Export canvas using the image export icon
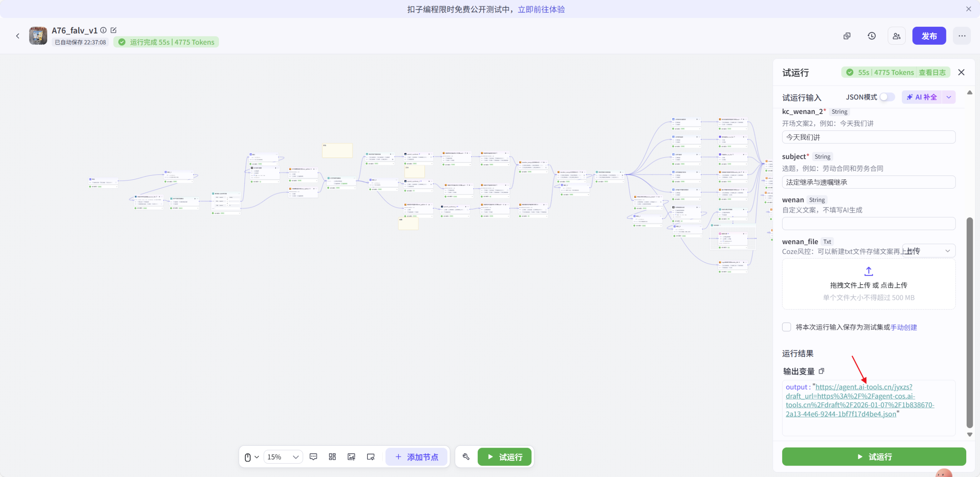The height and width of the screenshot is (477, 980). click(x=351, y=456)
